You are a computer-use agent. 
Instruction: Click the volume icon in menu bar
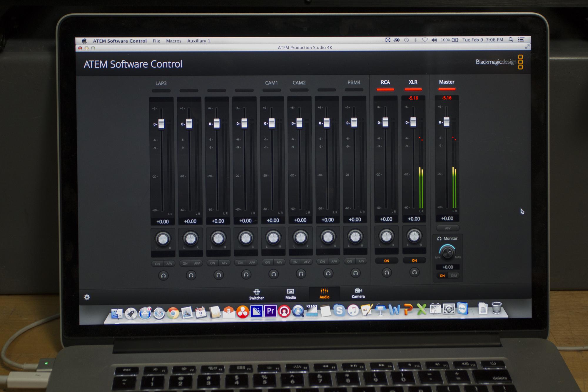pos(434,40)
